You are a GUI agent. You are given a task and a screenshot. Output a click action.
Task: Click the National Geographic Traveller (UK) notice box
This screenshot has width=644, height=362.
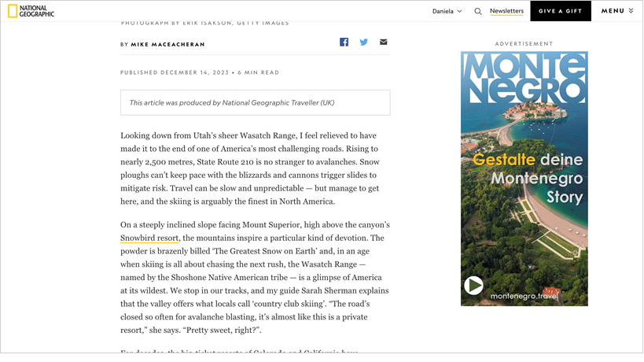255,102
